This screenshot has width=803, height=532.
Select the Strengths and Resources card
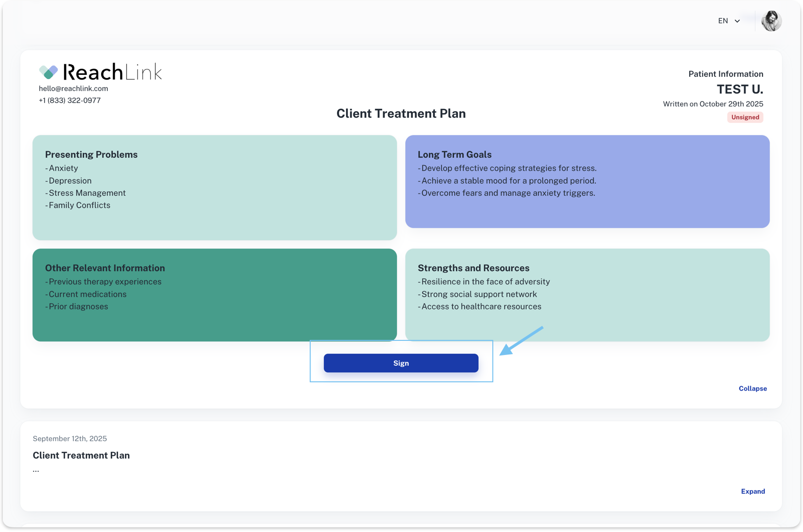(x=587, y=295)
